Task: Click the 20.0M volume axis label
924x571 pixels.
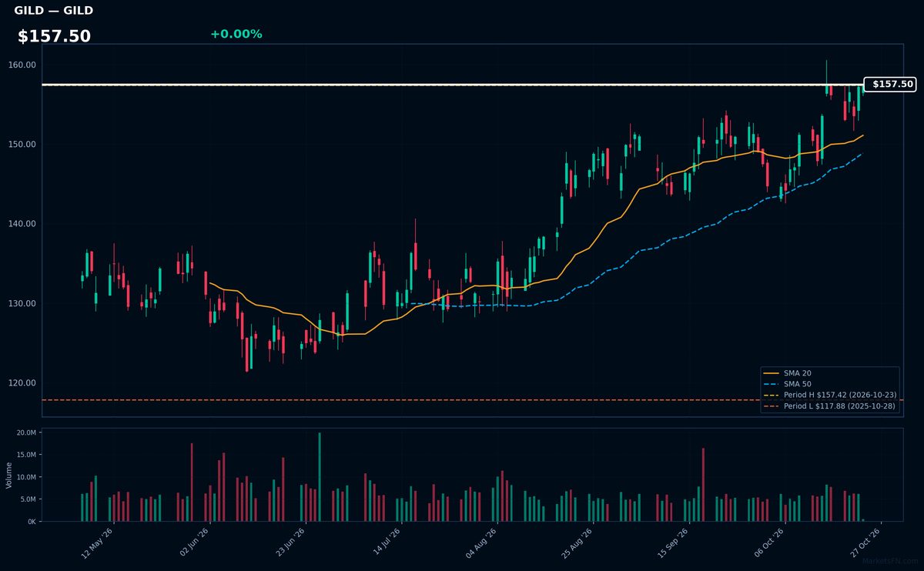Action: [26, 433]
